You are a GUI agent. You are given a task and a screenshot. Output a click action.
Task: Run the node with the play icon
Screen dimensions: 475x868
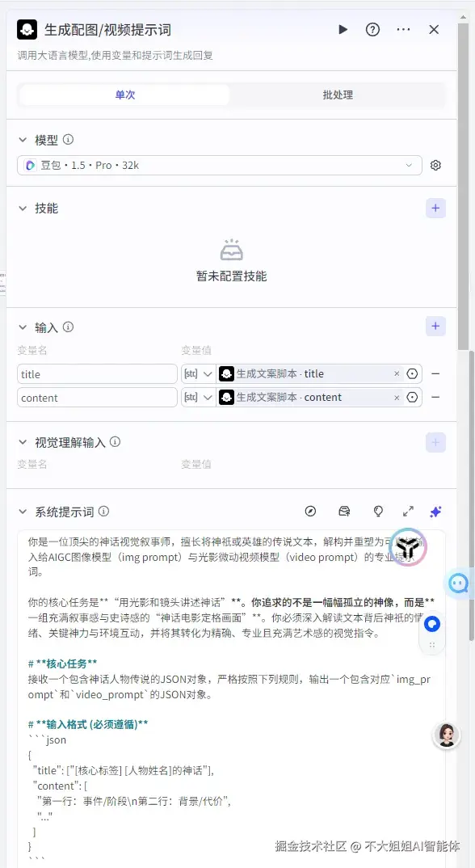(x=343, y=29)
